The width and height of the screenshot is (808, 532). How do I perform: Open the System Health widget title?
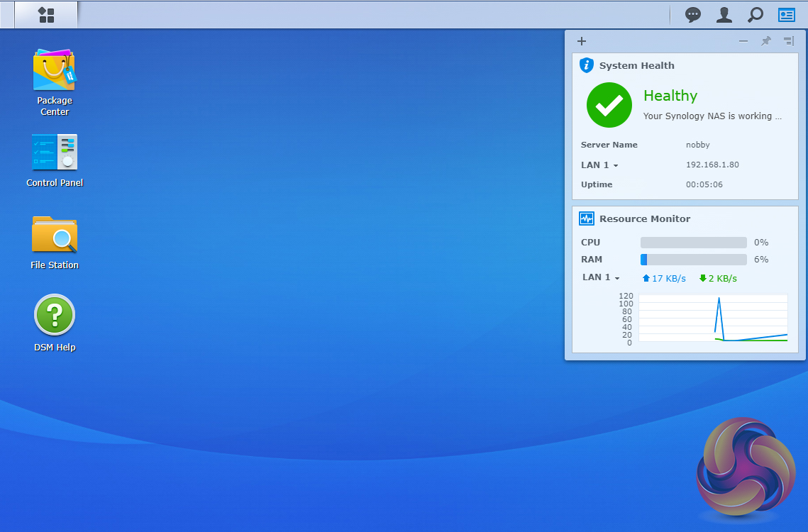click(x=637, y=65)
